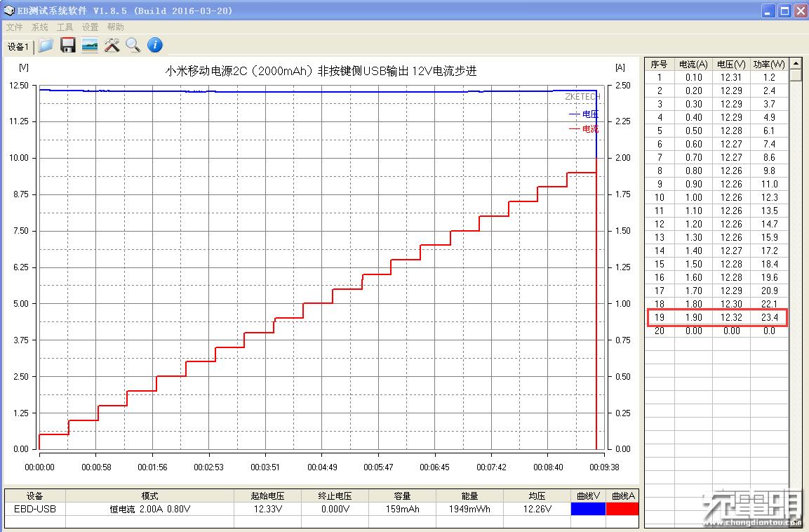The height and width of the screenshot is (532, 809).
Task: Open a file using the folder icon
Action: tap(45, 44)
